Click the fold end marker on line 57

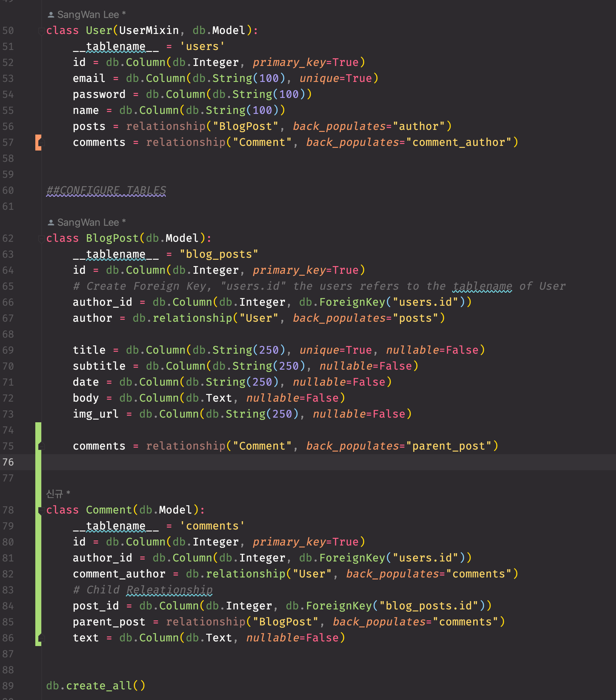click(x=41, y=143)
